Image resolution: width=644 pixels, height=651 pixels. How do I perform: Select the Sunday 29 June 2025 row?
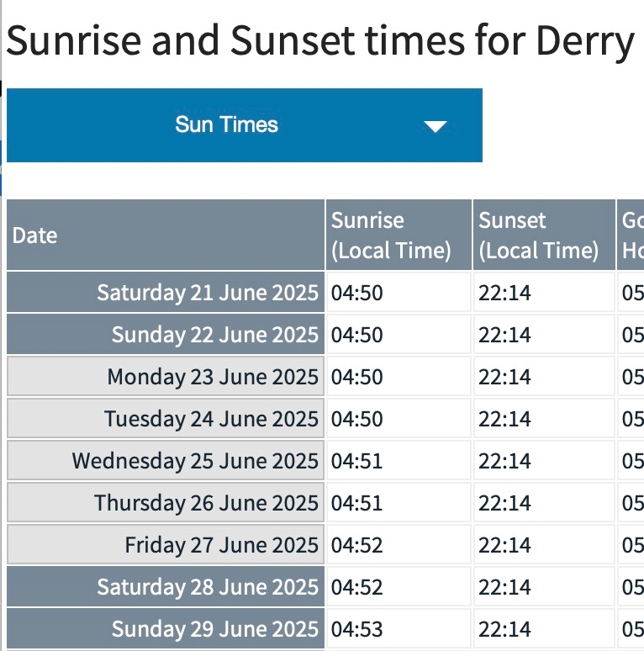click(214, 629)
